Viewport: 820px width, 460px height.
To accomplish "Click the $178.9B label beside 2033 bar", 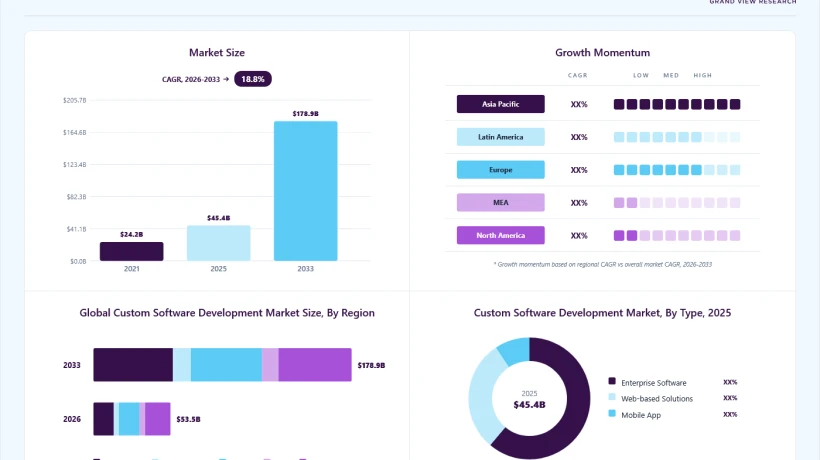I will point(371,365).
